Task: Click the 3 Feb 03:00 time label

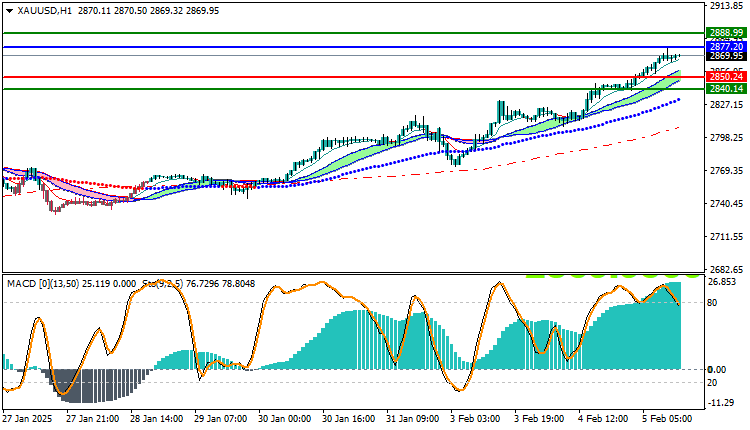Action: point(475,419)
